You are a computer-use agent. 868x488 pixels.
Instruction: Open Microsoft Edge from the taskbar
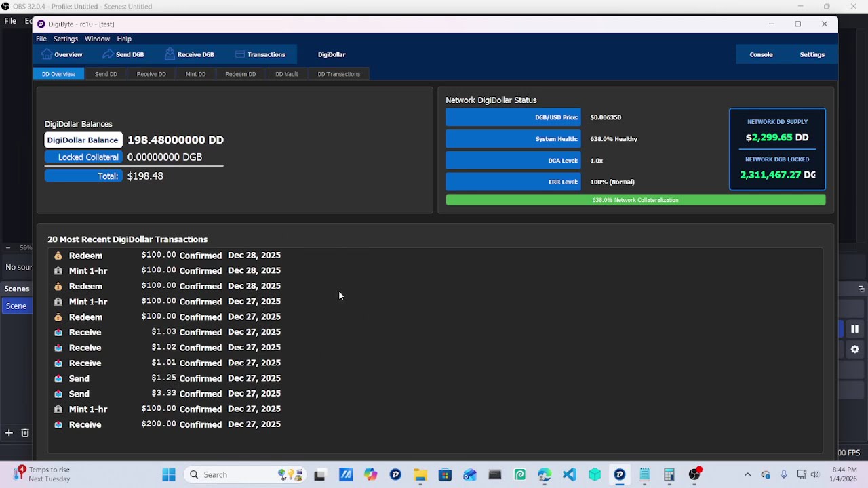(x=545, y=474)
